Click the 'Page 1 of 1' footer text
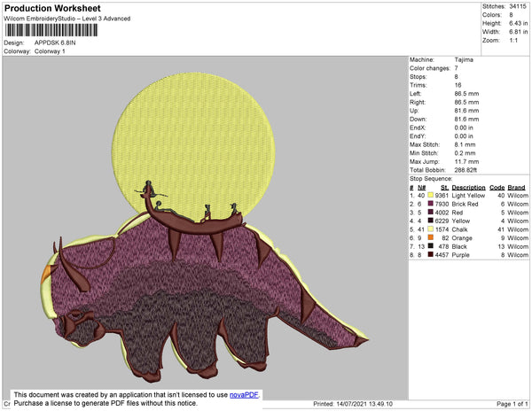This screenshot has height=411, width=532. [512, 404]
